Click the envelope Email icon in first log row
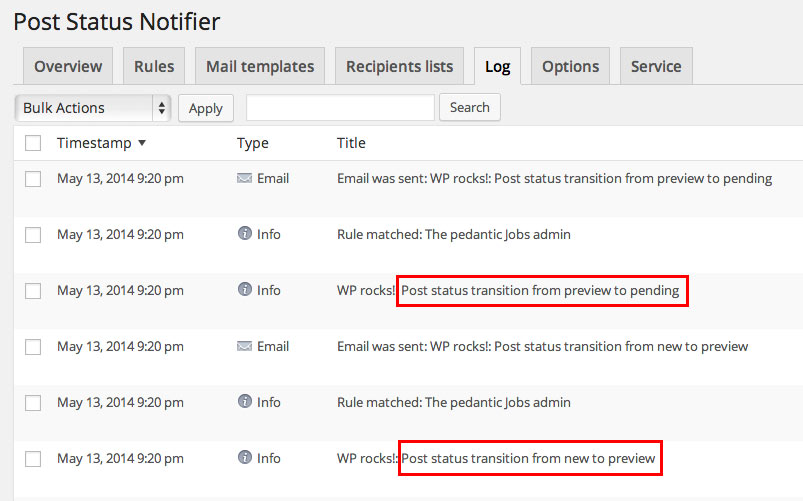 tap(244, 178)
